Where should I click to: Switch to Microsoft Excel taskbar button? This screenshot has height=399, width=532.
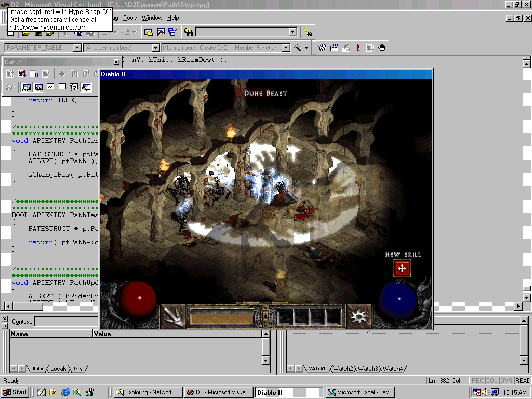(x=361, y=392)
